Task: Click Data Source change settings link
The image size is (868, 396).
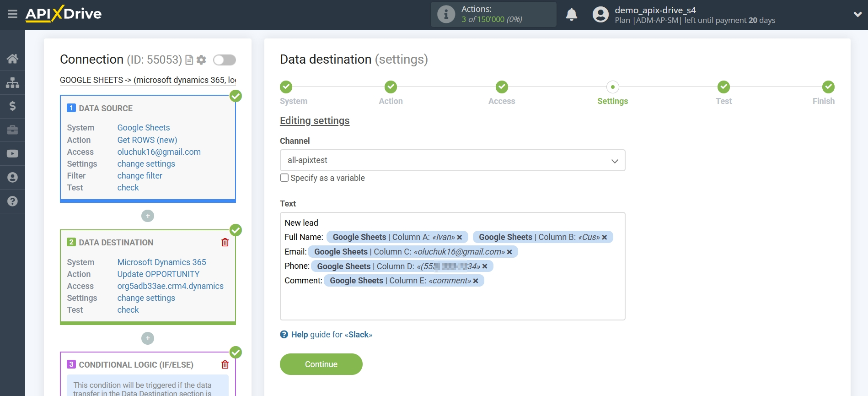Action: click(146, 164)
